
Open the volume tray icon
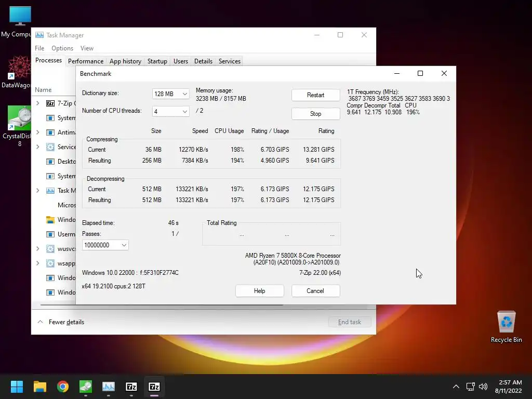point(483,387)
